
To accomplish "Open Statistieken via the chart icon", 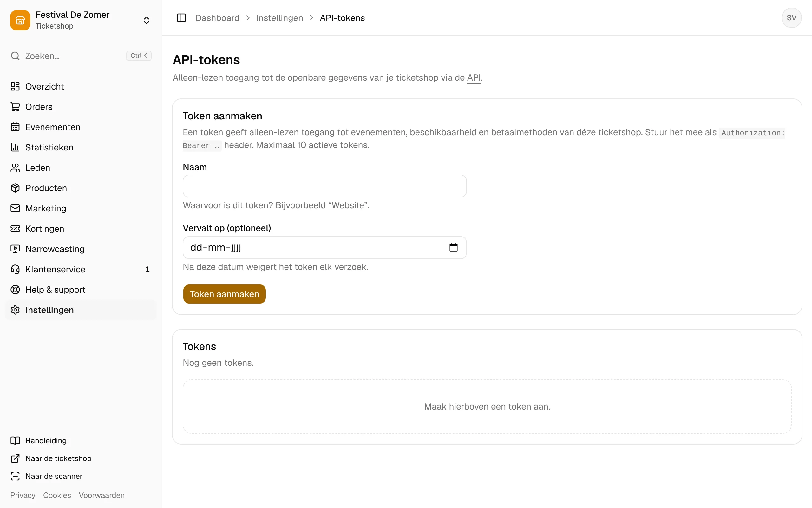I will tap(15, 148).
